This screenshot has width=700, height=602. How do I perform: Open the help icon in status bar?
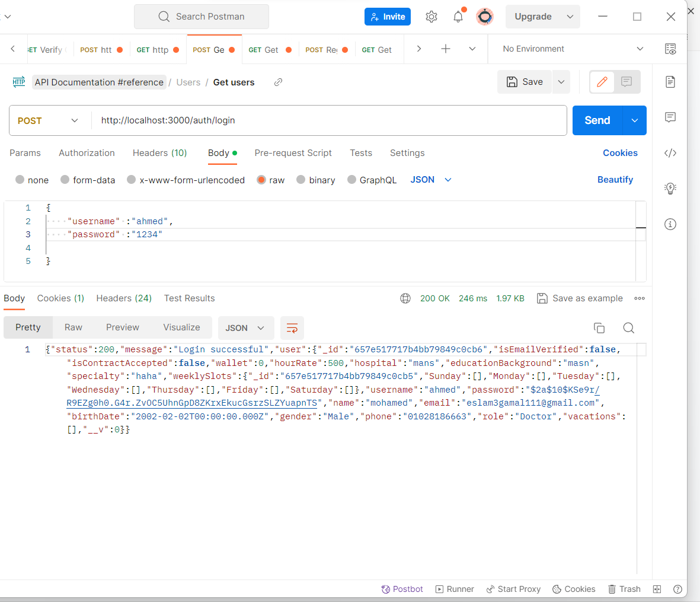[x=677, y=589]
